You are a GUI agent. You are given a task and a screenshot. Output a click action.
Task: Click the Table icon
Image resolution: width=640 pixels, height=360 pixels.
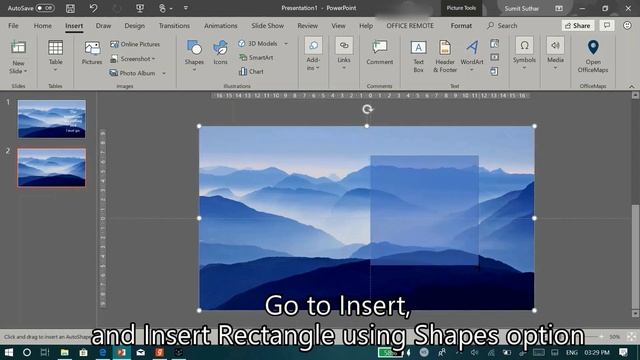[x=56, y=48]
